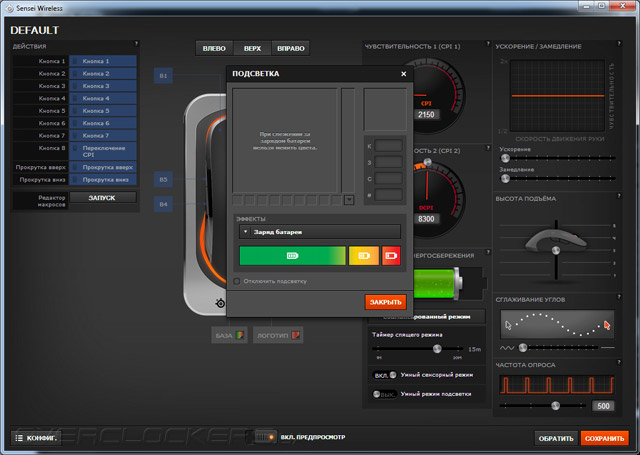Screen dimensions: 640x455
Task: Click the CPI 2 value field 8300
Action: 426,219
